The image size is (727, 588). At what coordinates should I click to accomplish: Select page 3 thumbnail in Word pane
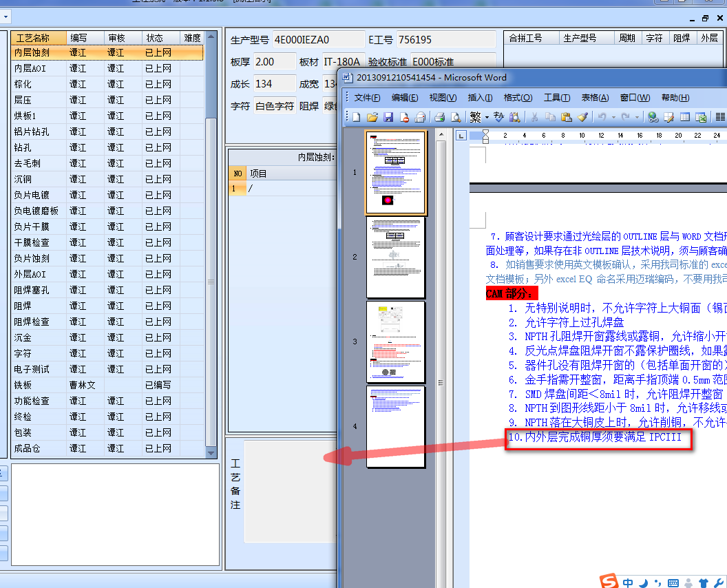pos(395,342)
